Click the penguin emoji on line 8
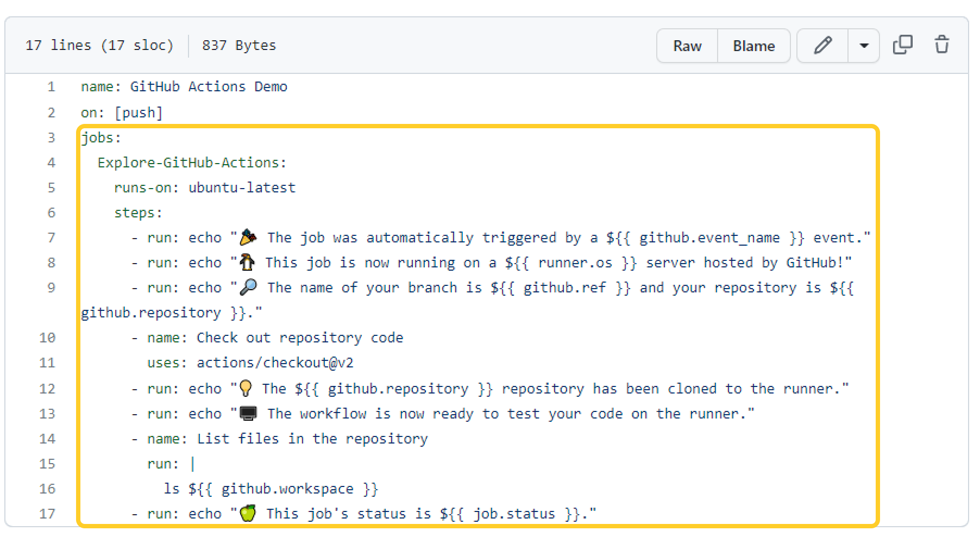The height and width of the screenshot is (537, 980). point(247,262)
